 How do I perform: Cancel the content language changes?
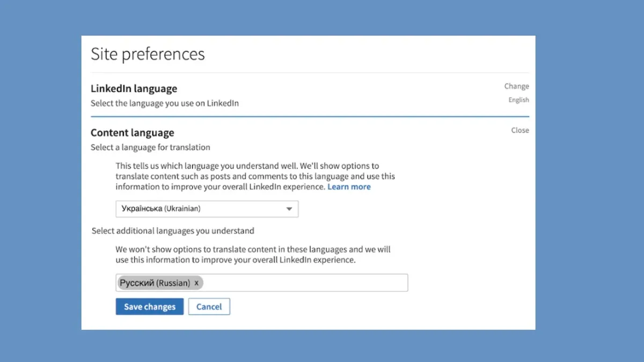point(209,307)
